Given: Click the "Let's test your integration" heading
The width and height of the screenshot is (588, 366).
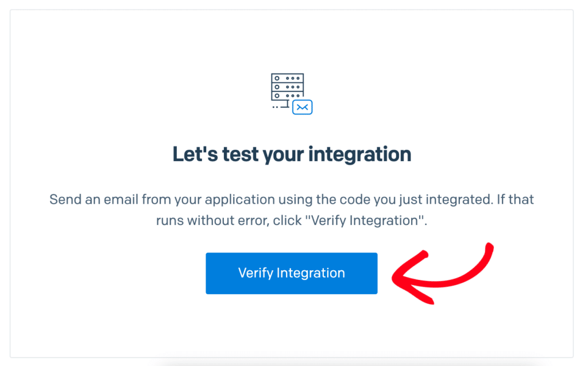Looking at the screenshot, I should coord(292,154).
